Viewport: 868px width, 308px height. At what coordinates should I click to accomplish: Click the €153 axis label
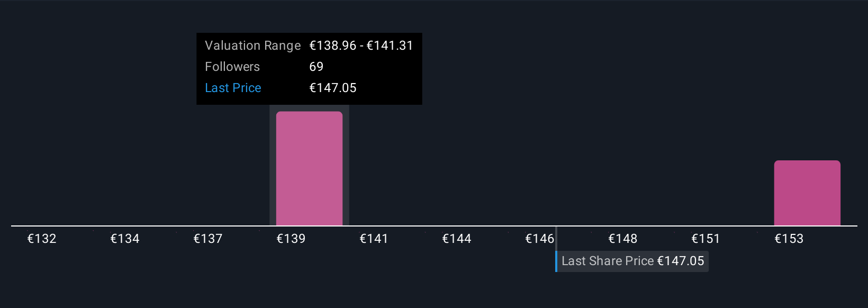[789, 239]
